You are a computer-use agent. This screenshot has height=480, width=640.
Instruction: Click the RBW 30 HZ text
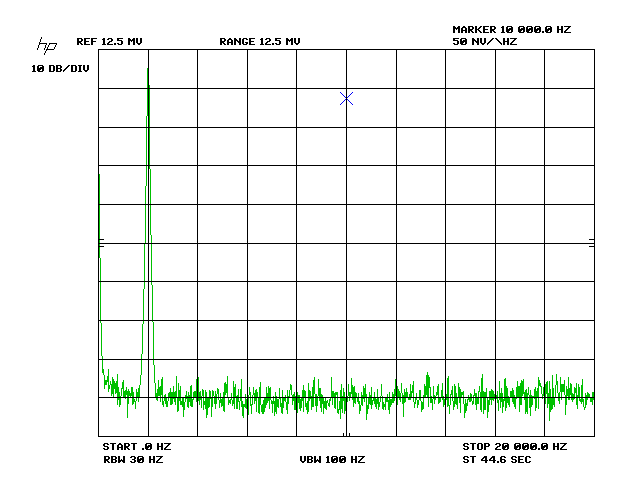pos(133,459)
